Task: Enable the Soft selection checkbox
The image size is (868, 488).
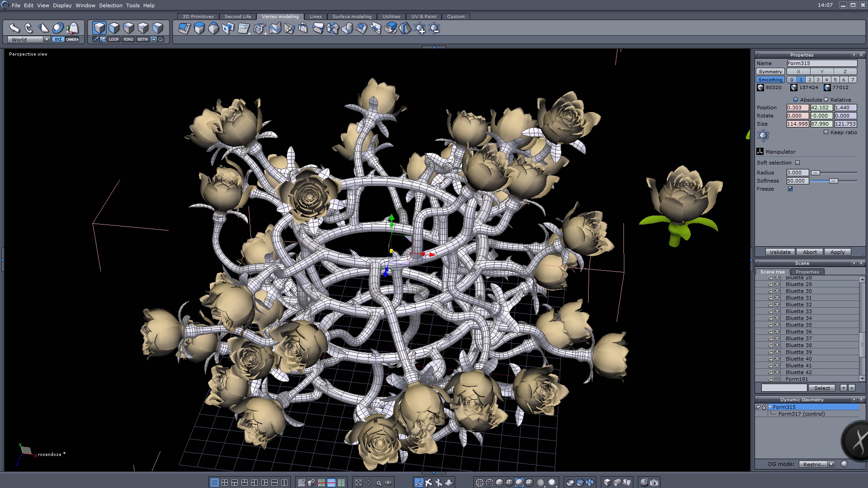Action: (x=797, y=163)
